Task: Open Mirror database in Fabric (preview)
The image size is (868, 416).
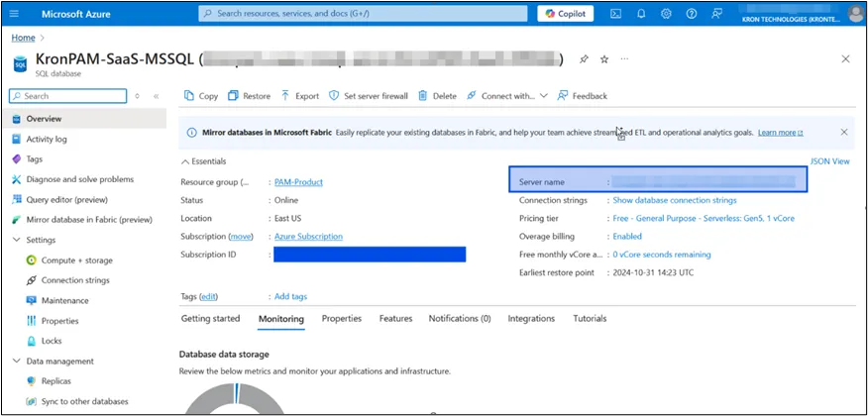Action: [x=84, y=220]
